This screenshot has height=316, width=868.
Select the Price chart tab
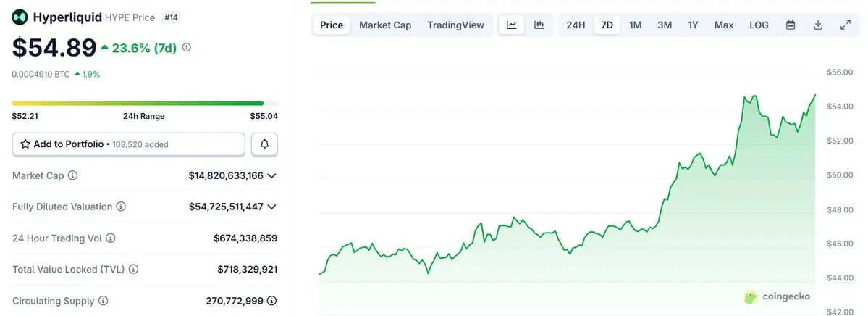tap(332, 25)
